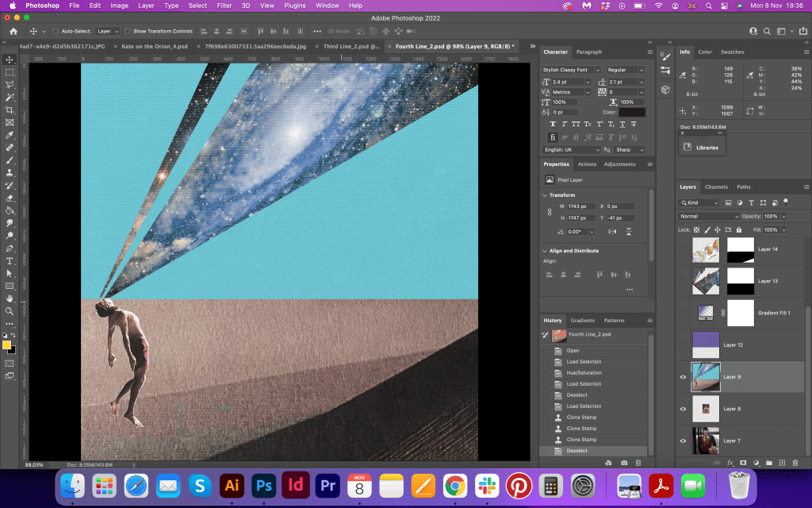Image resolution: width=812 pixels, height=508 pixels.
Task: Hide Layer 8 with the eye icon
Action: click(683, 409)
